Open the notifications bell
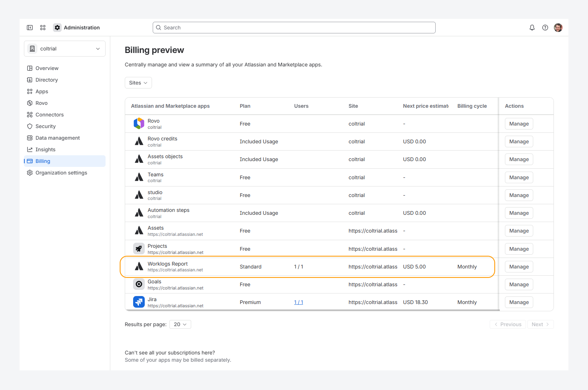Image resolution: width=588 pixels, height=390 pixels. point(532,28)
